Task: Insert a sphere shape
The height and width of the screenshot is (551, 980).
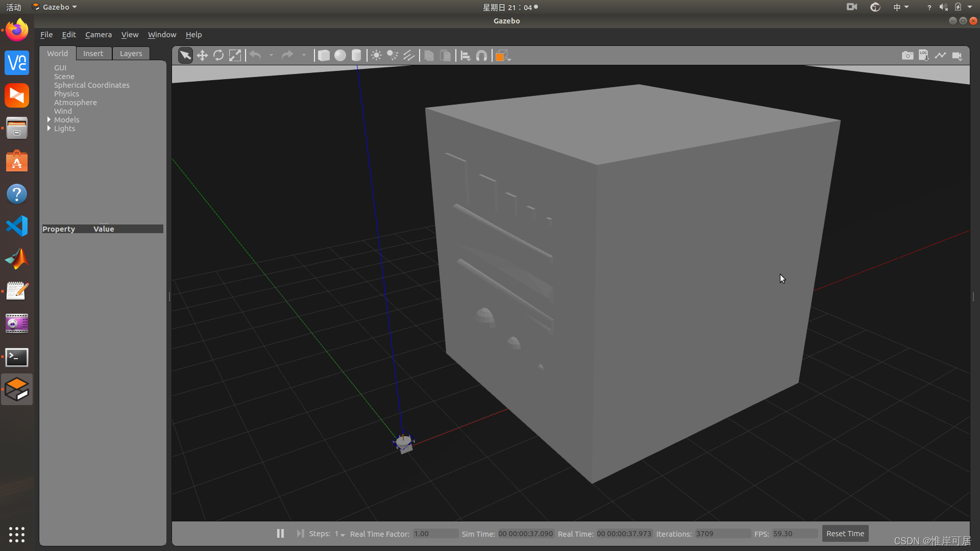Action: [x=340, y=56]
